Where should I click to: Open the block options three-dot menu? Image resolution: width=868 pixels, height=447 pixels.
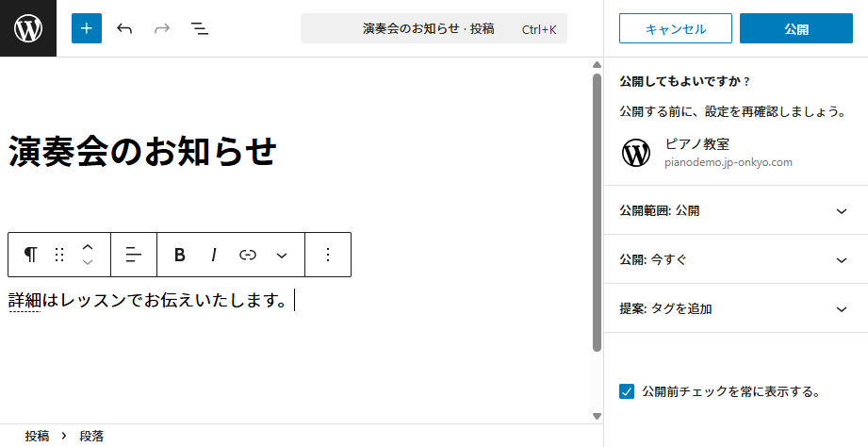coord(328,255)
